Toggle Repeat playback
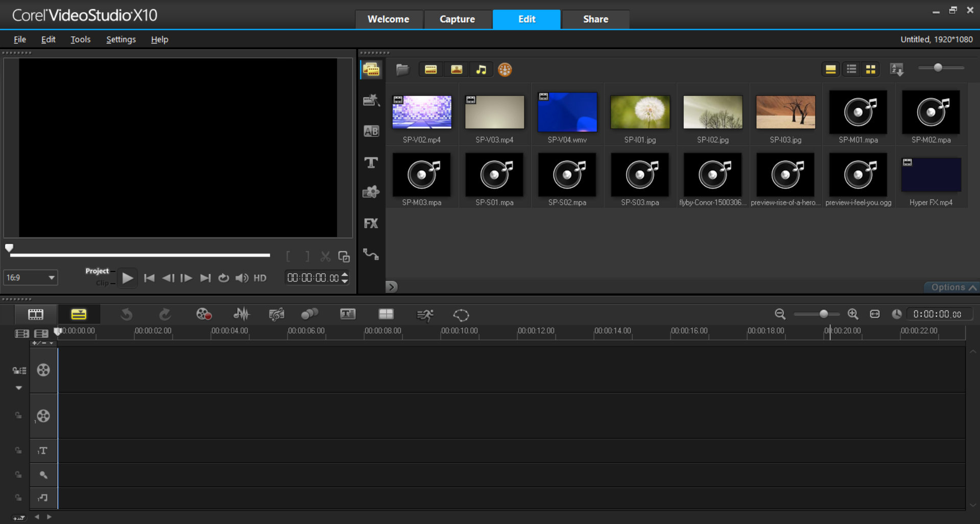 (224, 278)
